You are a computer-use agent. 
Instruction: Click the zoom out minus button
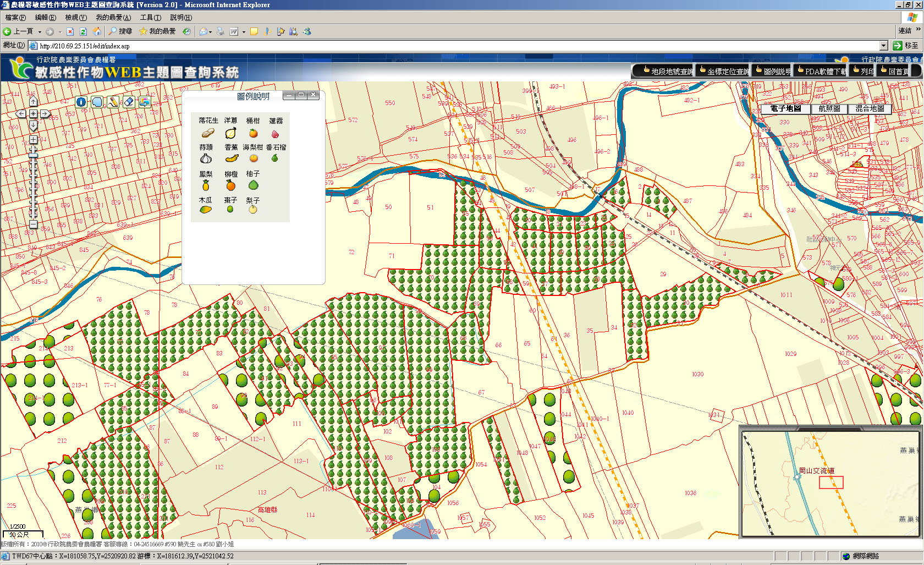[x=33, y=224]
